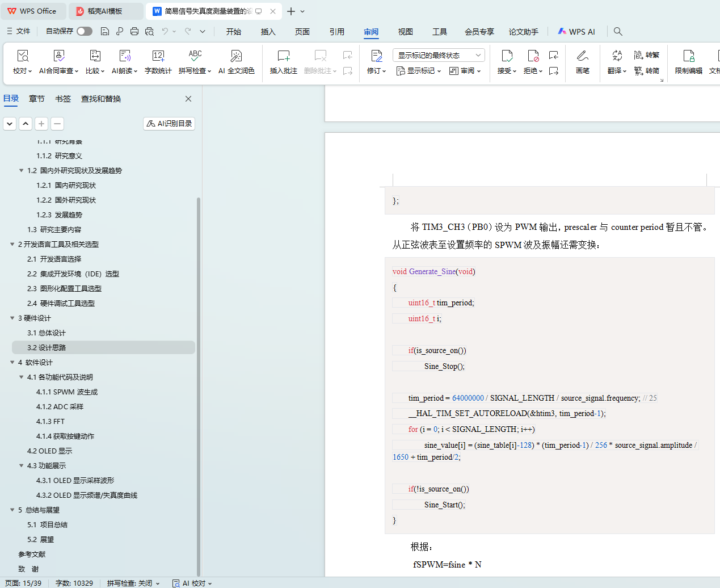Collapse the 2 开发语言工具及相关选型 section
Image resolution: width=720 pixels, height=588 pixels.
12,245
